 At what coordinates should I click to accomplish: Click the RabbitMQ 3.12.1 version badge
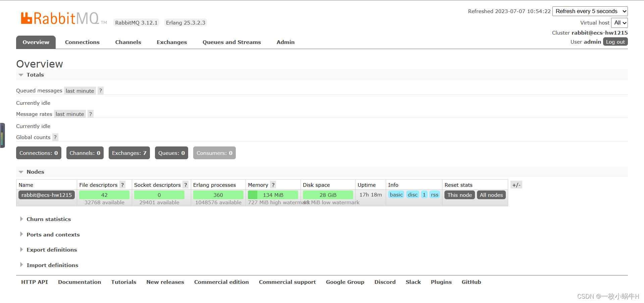point(136,23)
